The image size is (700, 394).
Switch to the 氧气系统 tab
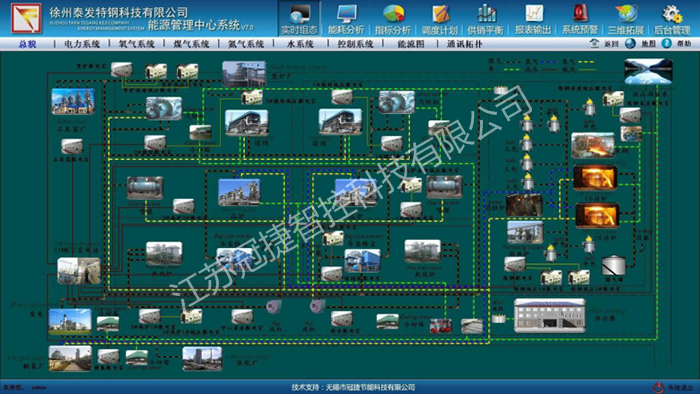point(137,44)
